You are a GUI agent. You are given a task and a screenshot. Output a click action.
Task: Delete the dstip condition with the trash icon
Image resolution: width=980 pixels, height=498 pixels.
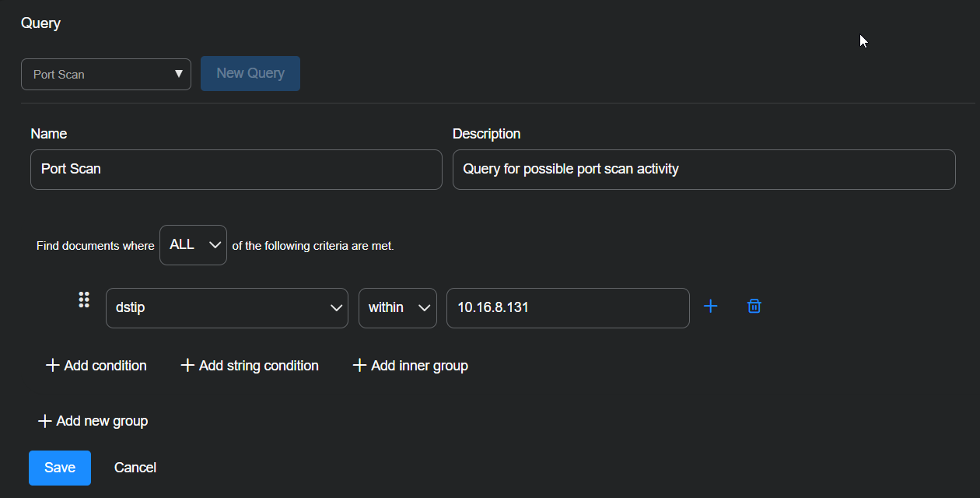pos(754,307)
